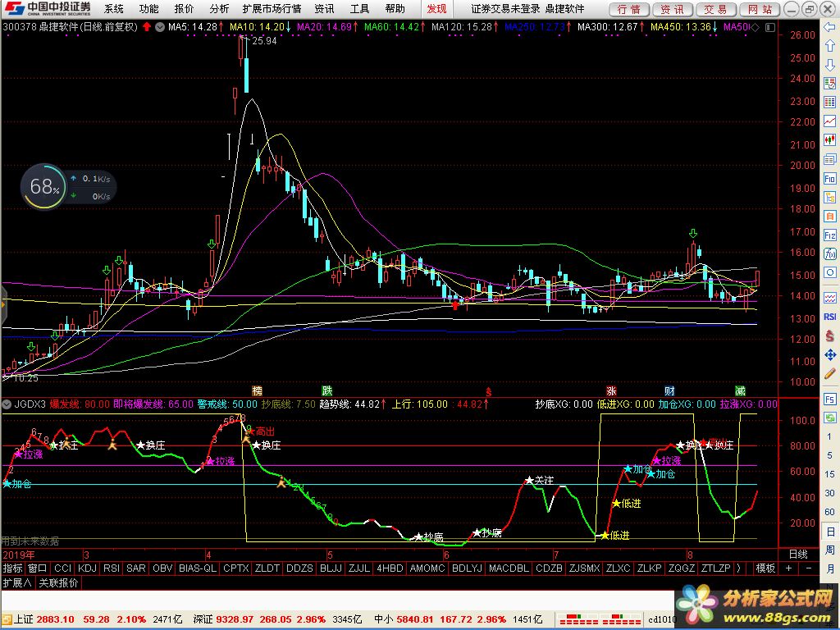This screenshot has width=840, height=630.
Task: Open the 模板 template menu
Action: 765,568
